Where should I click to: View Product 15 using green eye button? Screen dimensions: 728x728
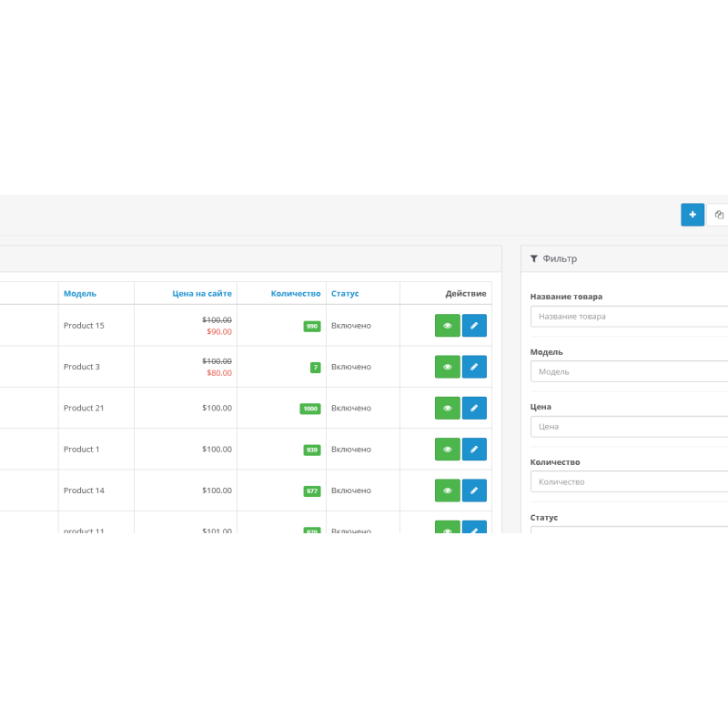click(447, 326)
